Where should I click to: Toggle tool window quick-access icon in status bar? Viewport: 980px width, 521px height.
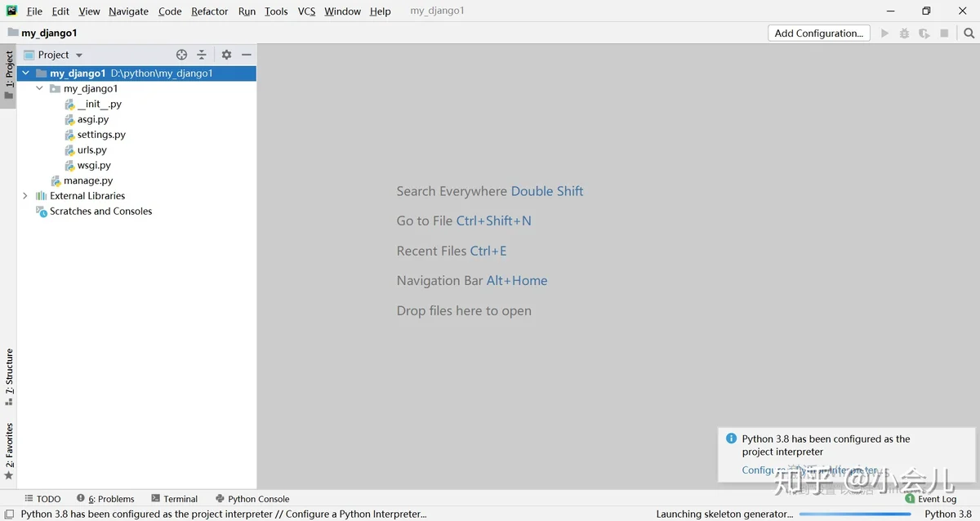(x=9, y=514)
